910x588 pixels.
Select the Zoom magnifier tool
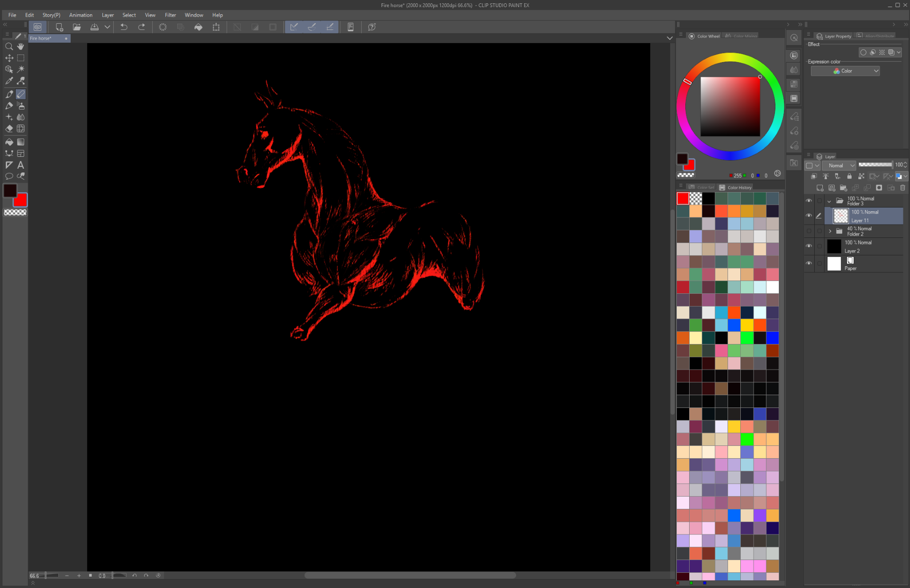click(9, 46)
